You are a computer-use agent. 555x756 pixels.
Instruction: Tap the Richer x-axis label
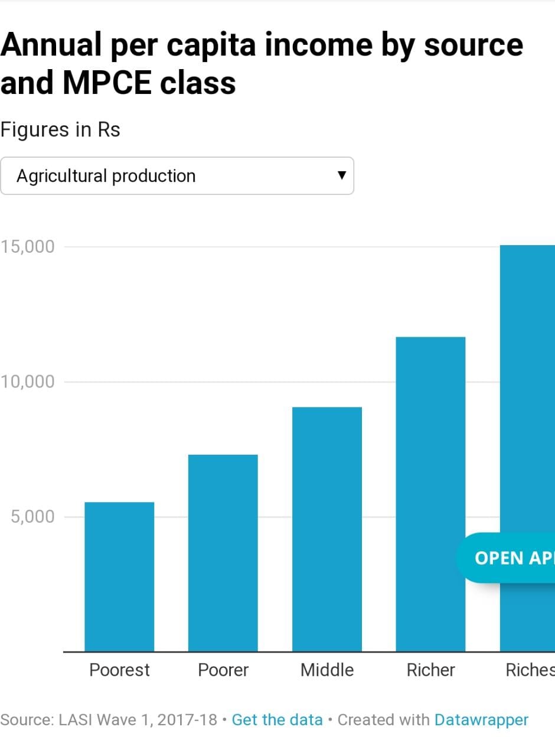430,670
